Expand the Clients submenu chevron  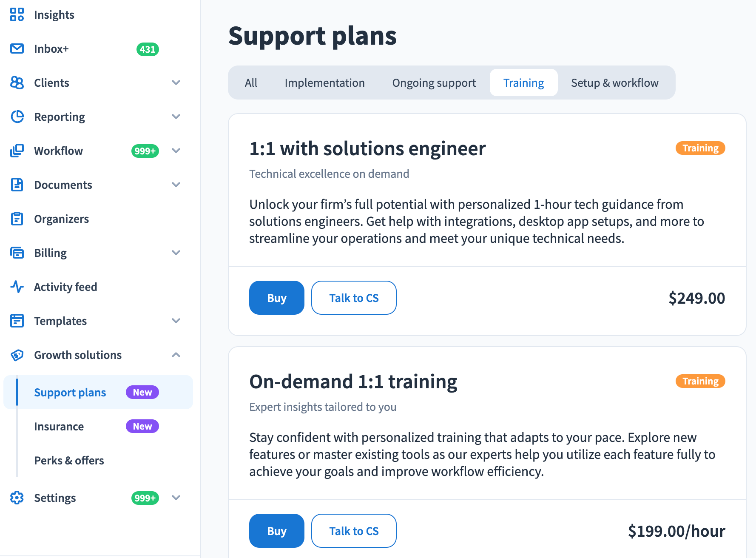click(x=176, y=83)
